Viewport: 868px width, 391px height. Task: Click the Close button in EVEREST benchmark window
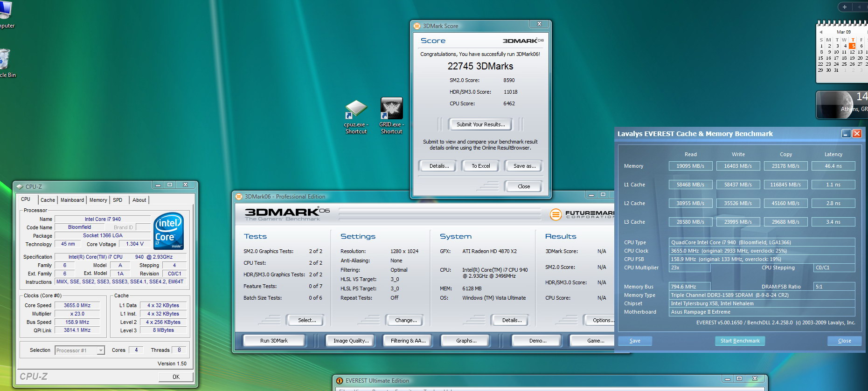[844, 341]
